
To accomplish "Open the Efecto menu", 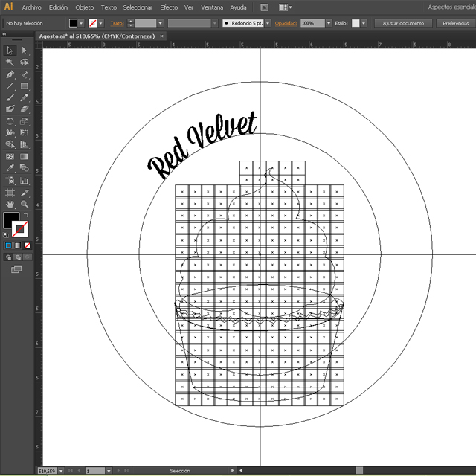I will pos(169,7).
